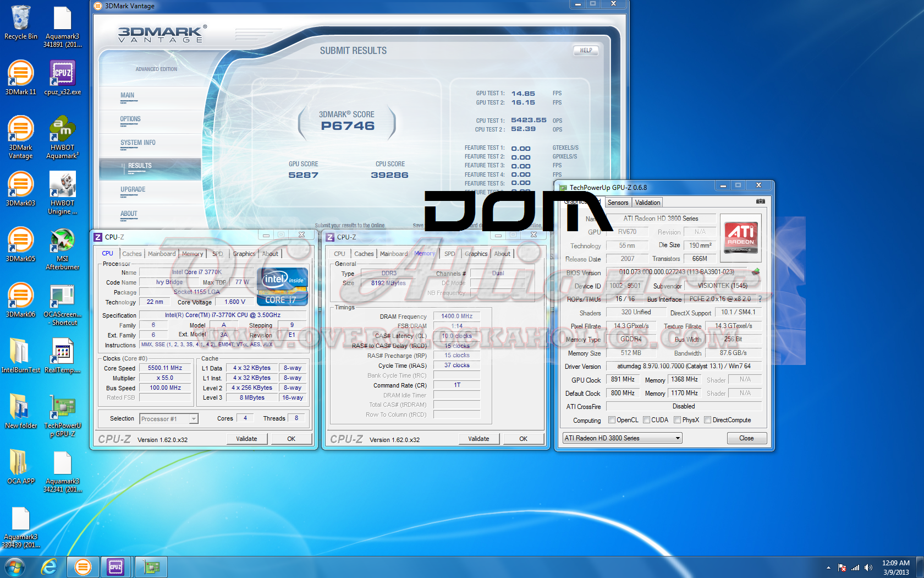Click the volume speaker tray icon
Screen dimensions: 924x578
(x=868, y=568)
